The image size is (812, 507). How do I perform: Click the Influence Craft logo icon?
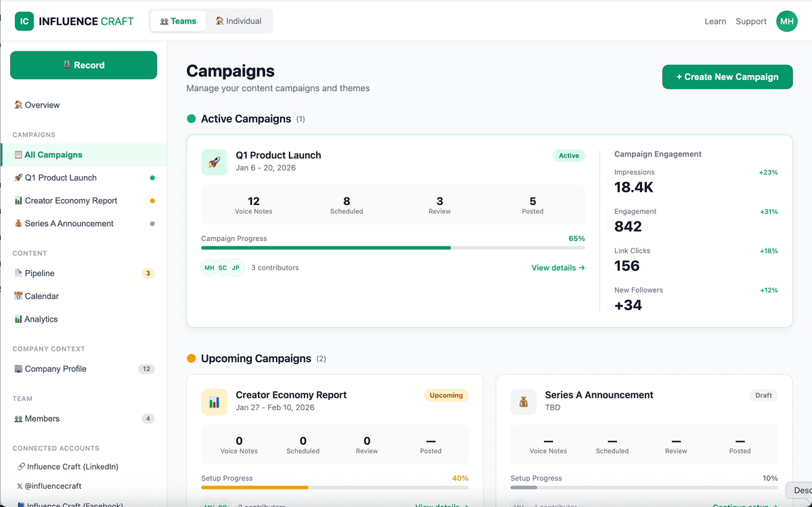coord(24,21)
